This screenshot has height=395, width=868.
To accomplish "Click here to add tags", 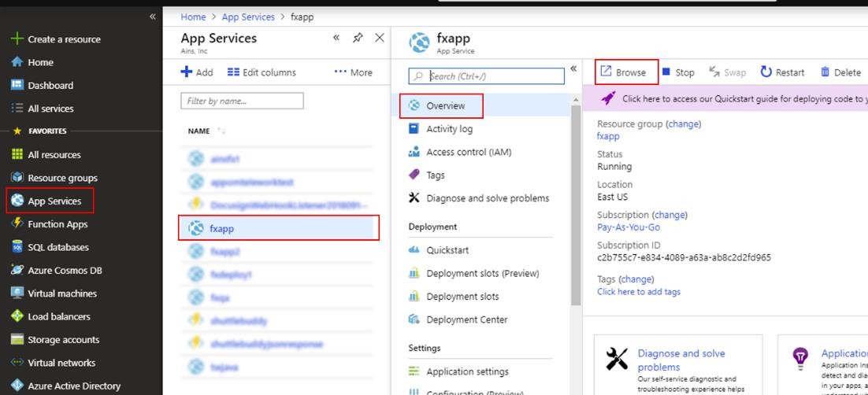I will click(x=639, y=292).
